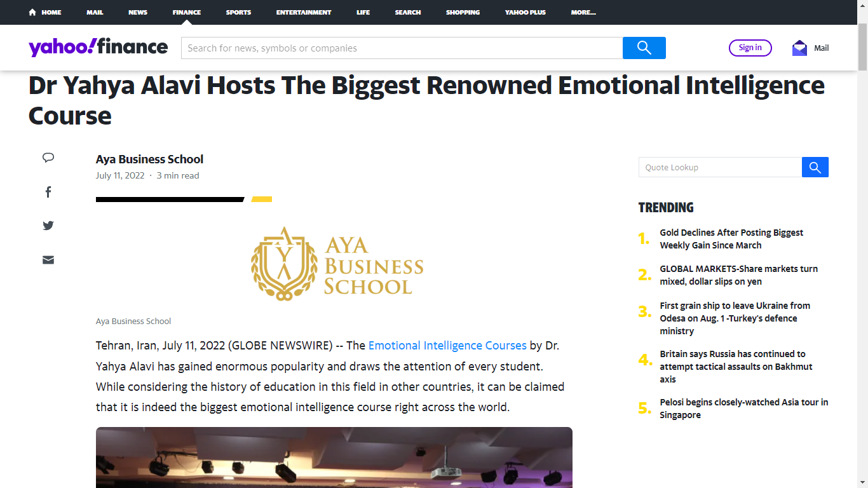The width and height of the screenshot is (868, 488).
Task: Open trending story about Gold Declines
Action: [731, 239]
